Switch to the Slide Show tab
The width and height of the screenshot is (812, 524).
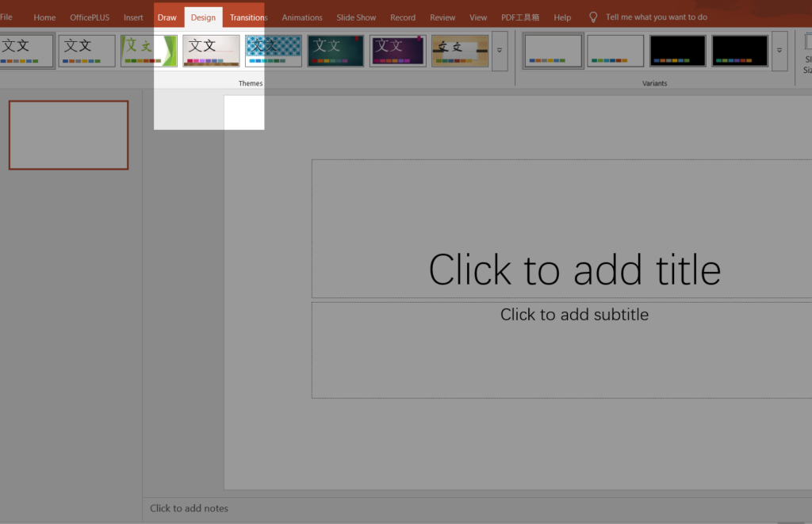pyautogui.click(x=356, y=16)
